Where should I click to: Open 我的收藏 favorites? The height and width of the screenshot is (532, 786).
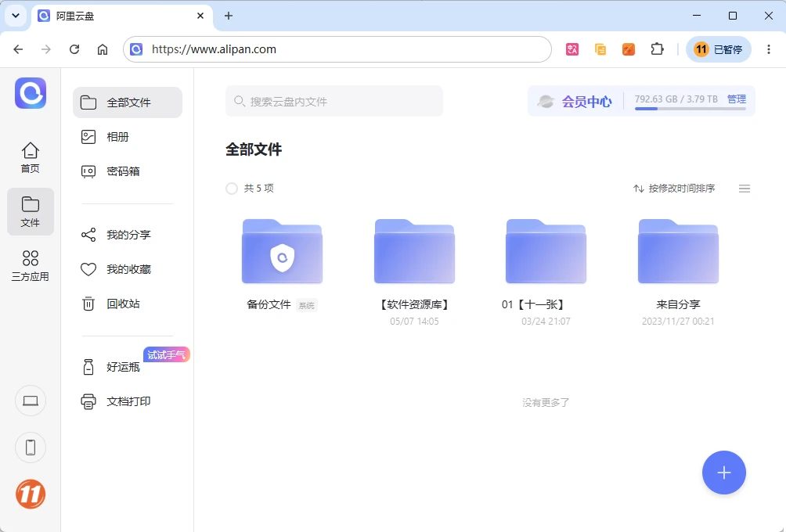pos(128,269)
